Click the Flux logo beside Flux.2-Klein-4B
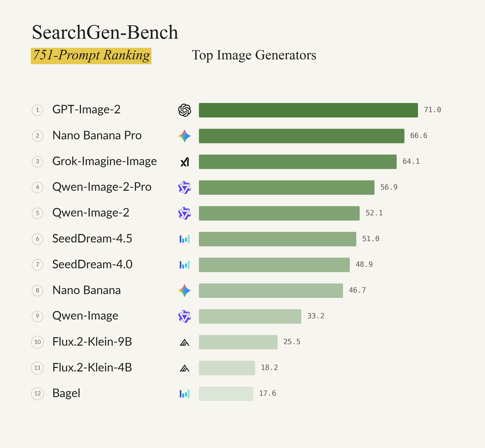 (x=185, y=368)
